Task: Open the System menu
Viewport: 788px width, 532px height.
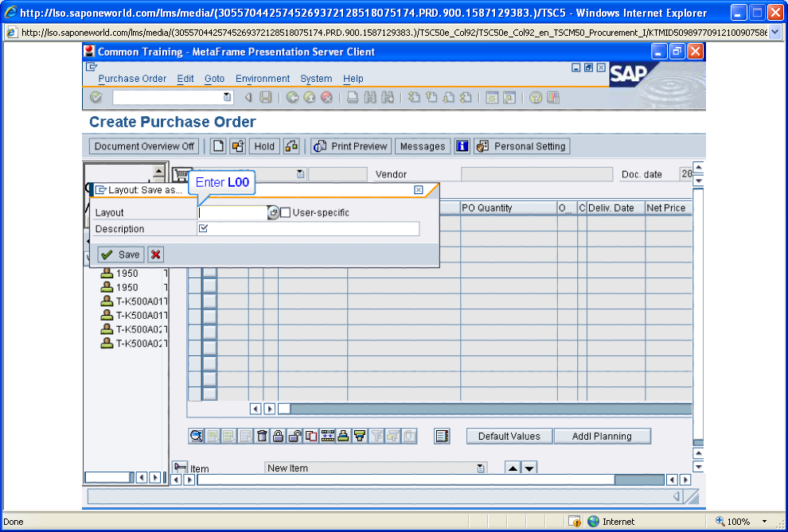Action: (x=316, y=78)
